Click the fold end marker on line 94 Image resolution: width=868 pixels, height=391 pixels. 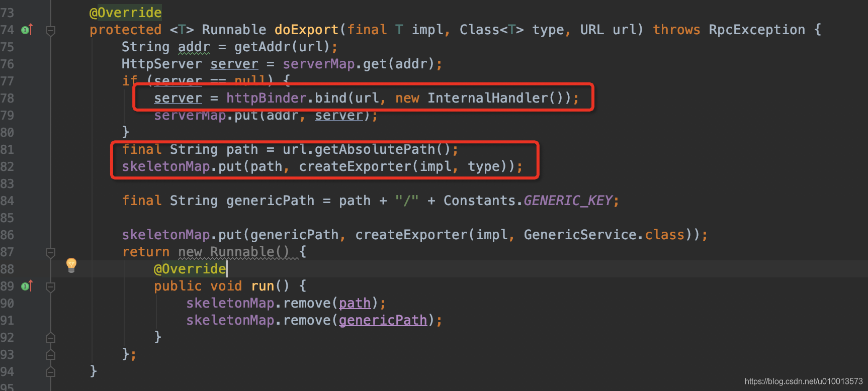click(51, 372)
